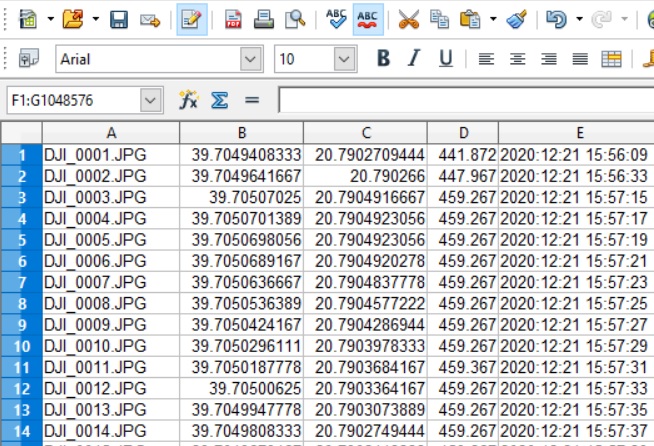The height and width of the screenshot is (446, 654).
Task: Save the document with floppy icon
Action: coord(119,19)
